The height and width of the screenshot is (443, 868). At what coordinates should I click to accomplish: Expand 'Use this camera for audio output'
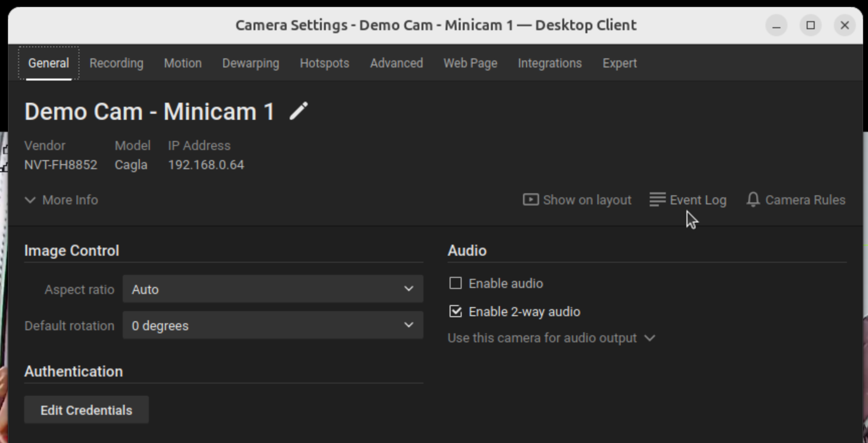[x=551, y=338]
